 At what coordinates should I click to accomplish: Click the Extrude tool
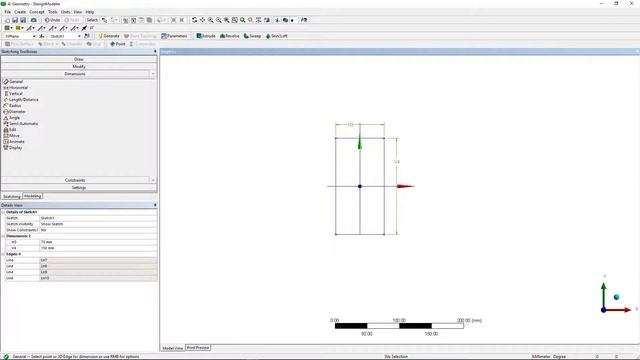tap(206, 36)
